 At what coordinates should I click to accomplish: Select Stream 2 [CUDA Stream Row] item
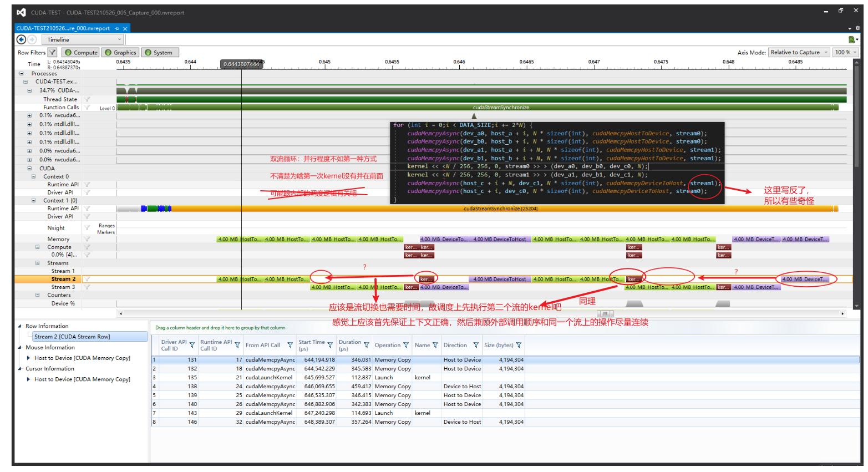(89, 337)
